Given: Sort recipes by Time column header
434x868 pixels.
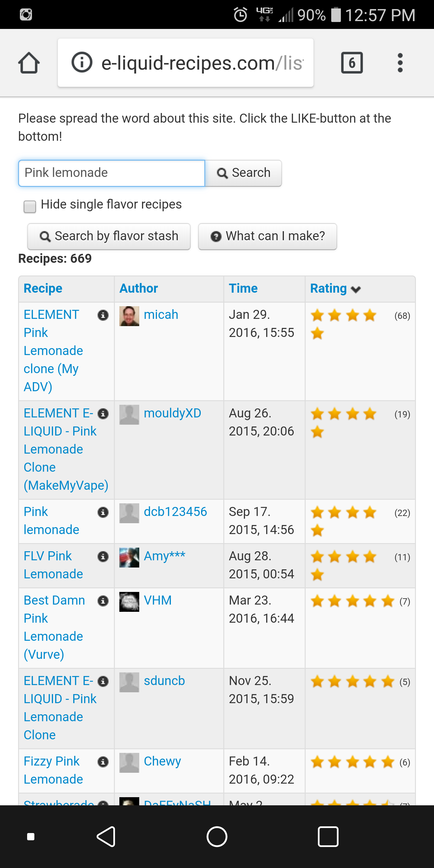Looking at the screenshot, I should pos(243,288).
